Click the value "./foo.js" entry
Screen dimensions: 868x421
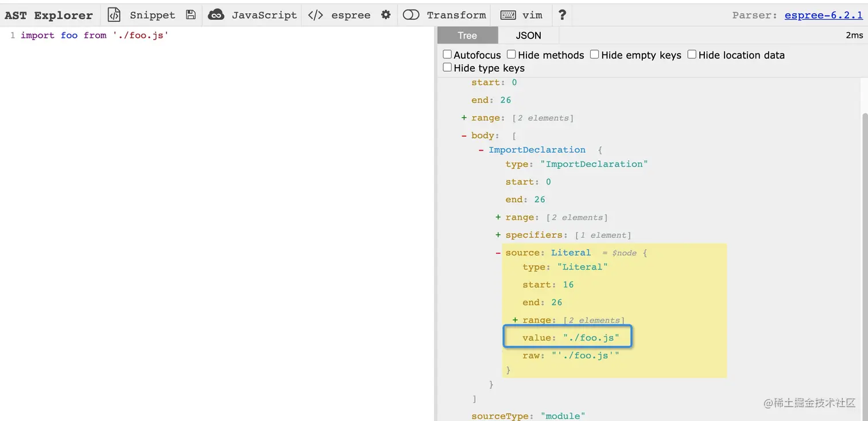[x=571, y=338]
